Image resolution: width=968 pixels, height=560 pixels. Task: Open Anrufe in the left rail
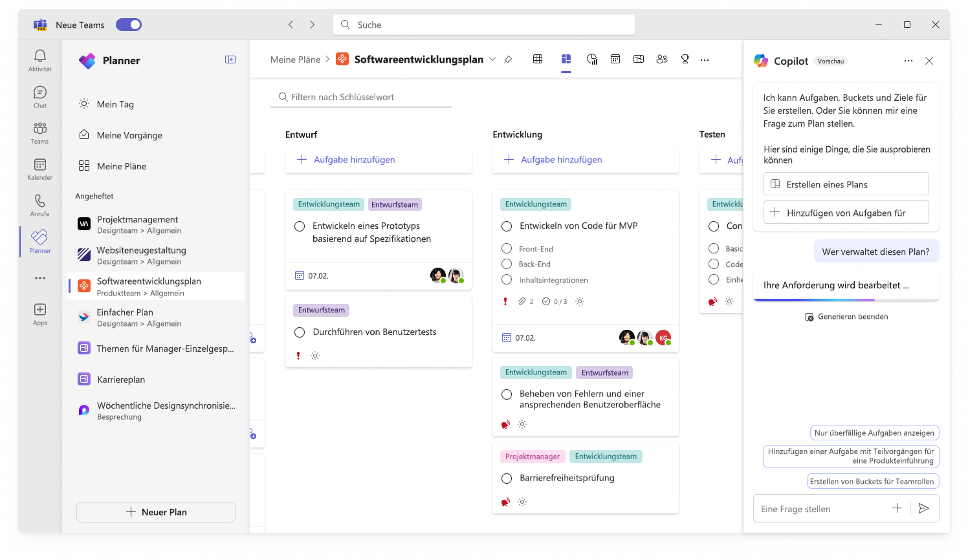[39, 206]
